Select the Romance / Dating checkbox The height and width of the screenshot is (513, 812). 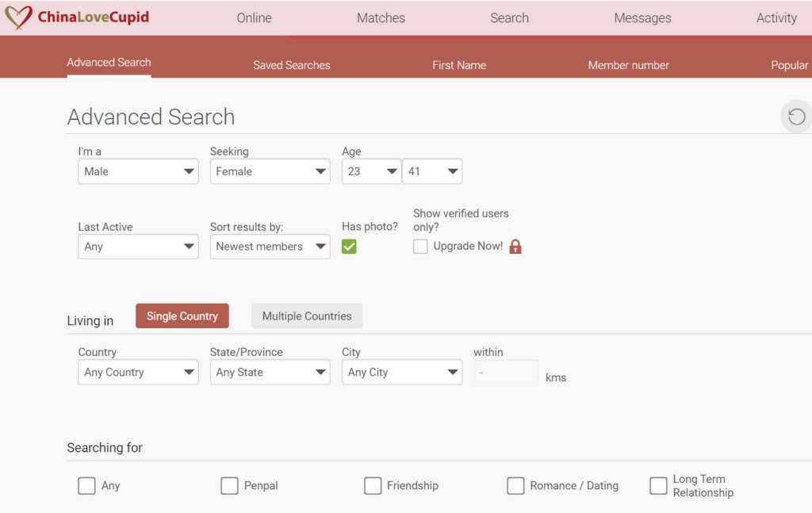515,485
